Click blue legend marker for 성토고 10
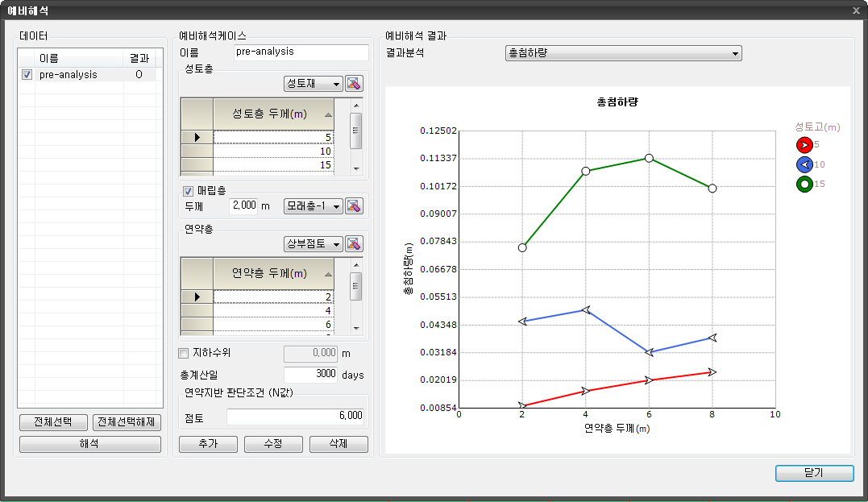 click(804, 164)
